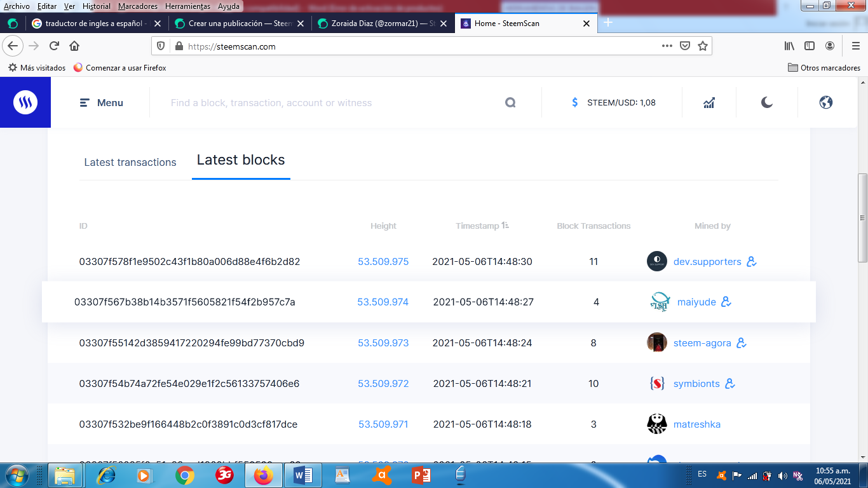
Task: Click user icon next to dev.supporters
Action: tap(752, 261)
